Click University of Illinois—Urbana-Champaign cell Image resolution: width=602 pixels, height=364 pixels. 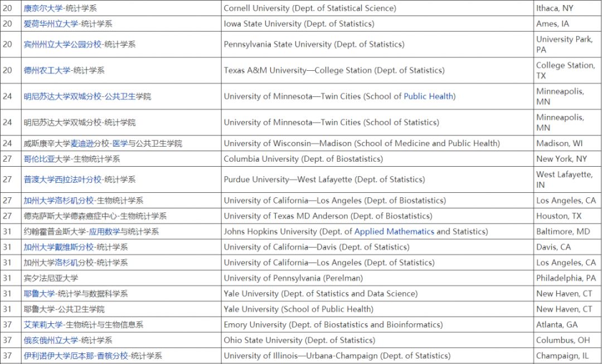[377, 356]
